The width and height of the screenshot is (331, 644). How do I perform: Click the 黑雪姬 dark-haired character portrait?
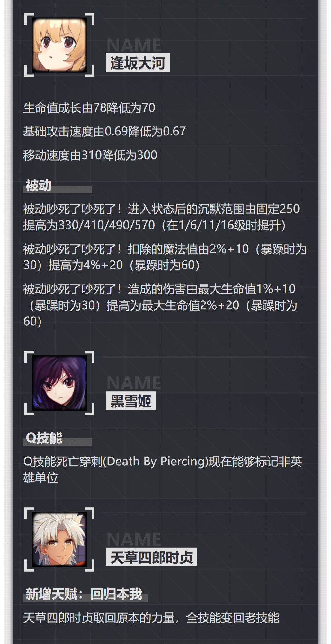pos(59,383)
